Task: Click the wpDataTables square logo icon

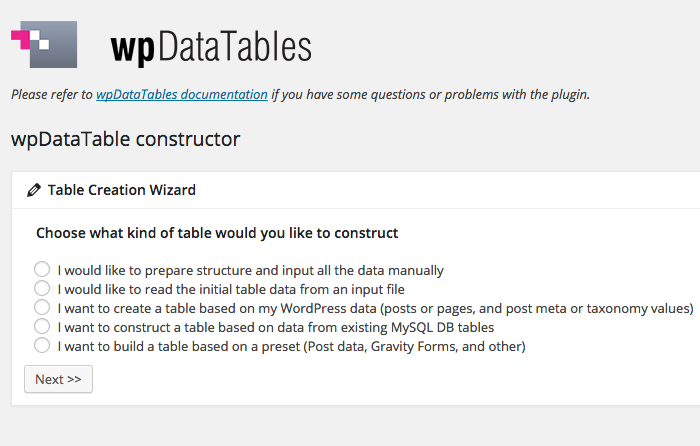Action: [44, 44]
